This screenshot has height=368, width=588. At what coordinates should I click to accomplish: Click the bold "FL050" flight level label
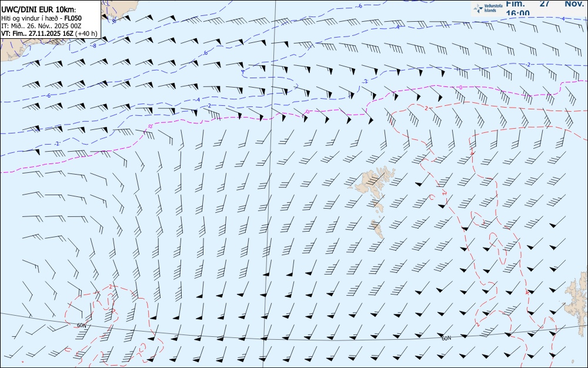pos(73,18)
